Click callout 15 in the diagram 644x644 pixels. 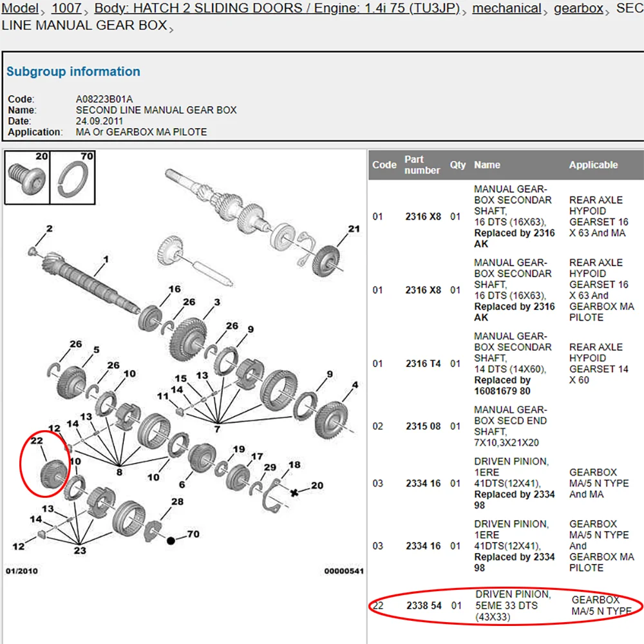[x=181, y=378]
